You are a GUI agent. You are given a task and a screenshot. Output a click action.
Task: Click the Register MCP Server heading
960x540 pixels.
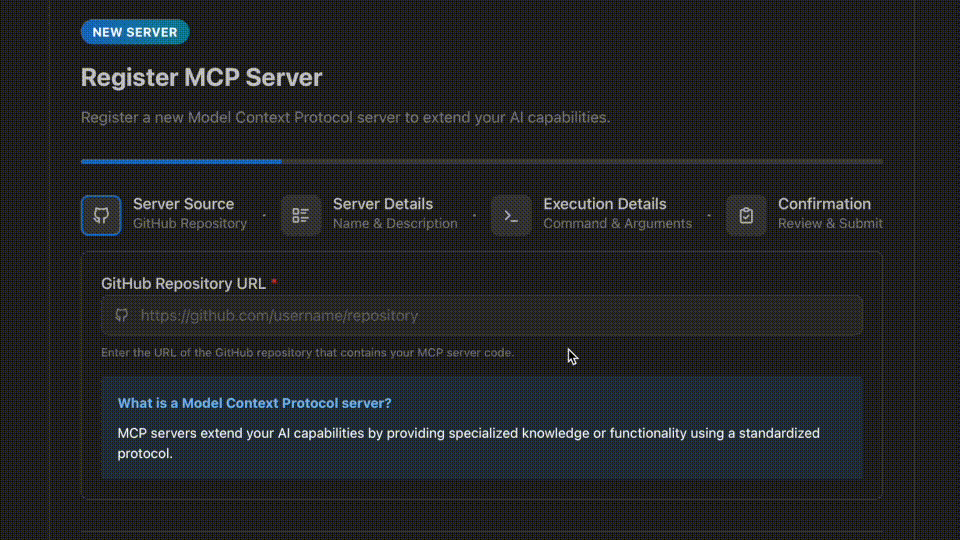pyautogui.click(x=201, y=77)
